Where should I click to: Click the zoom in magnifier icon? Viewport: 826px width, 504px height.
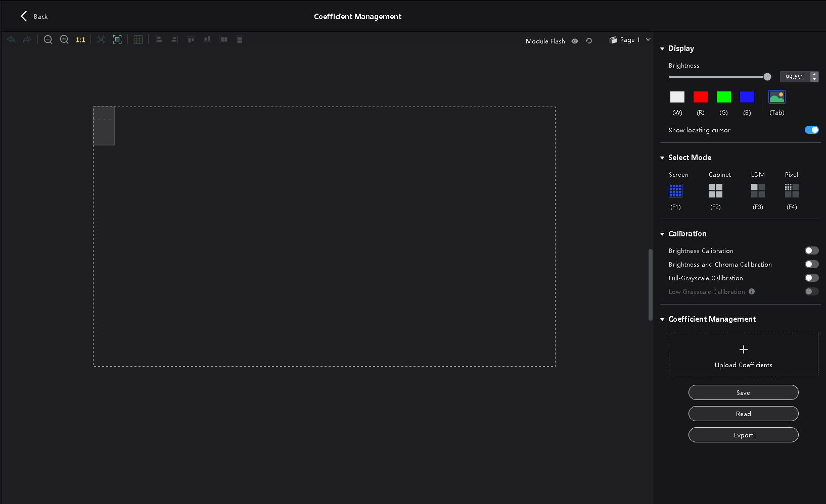tap(64, 39)
